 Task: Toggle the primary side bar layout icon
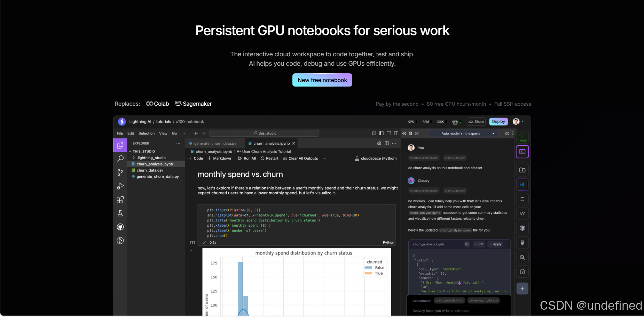coord(382,133)
